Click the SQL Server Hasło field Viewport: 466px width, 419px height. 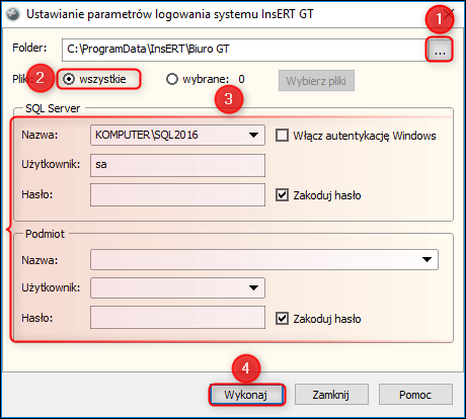178,195
